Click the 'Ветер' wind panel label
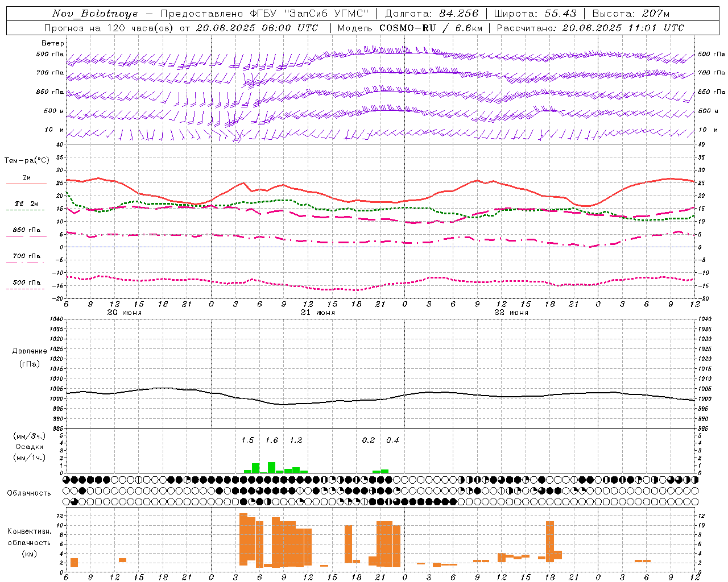 click(x=52, y=43)
